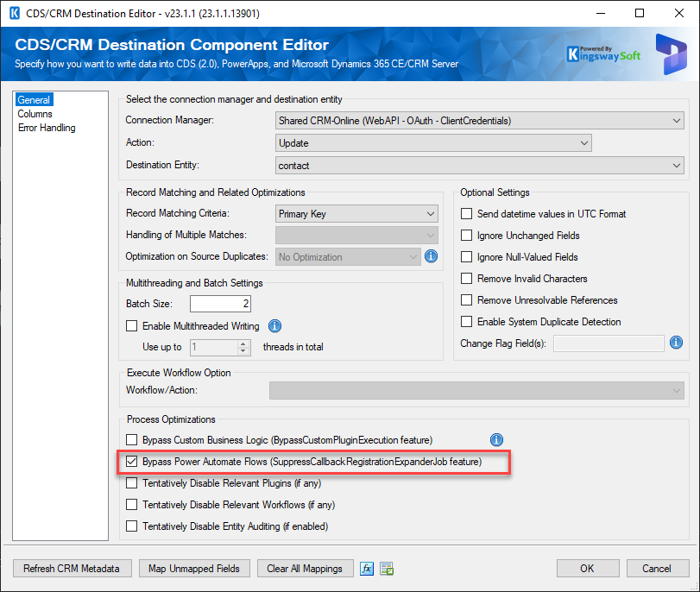Image resolution: width=700 pixels, height=592 pixels.
Task: Maximize the editor window
Action: [x=640, y=13]
